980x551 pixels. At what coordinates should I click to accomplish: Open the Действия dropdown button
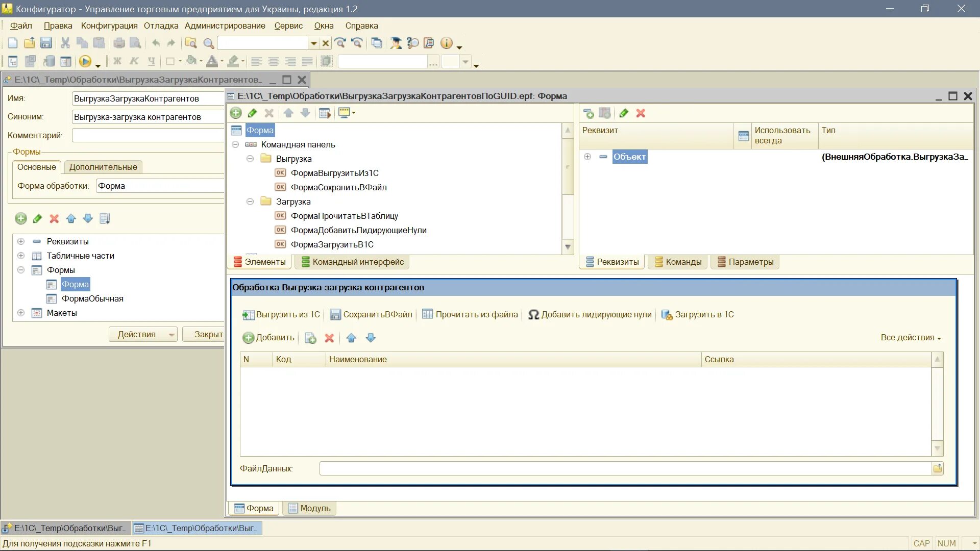142,334
